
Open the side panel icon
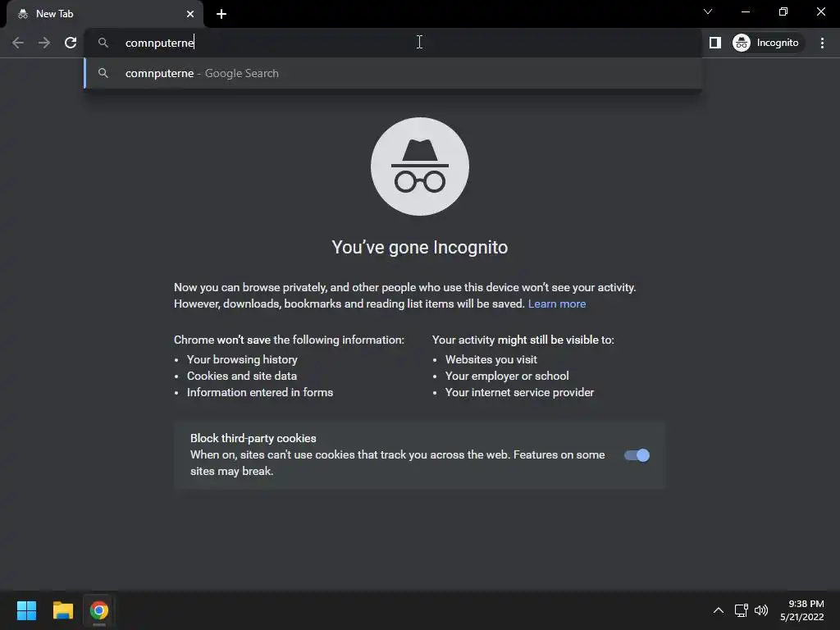point(715,43)
